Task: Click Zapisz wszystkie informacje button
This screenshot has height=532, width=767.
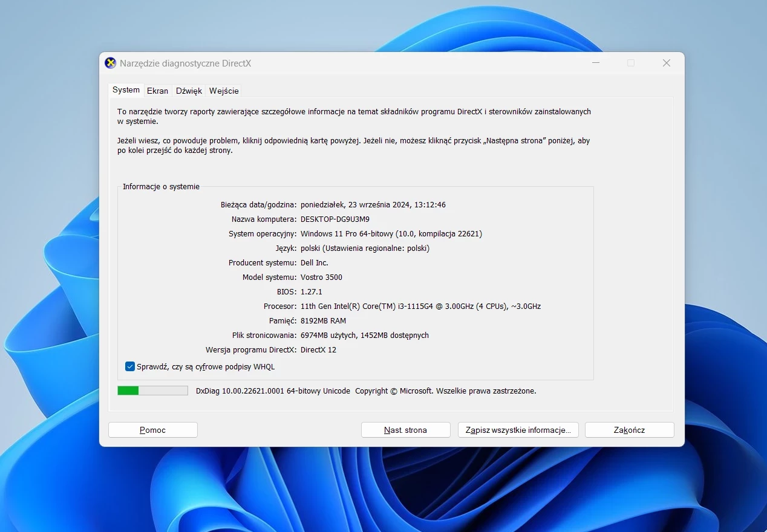Action: tap(518, 430)
